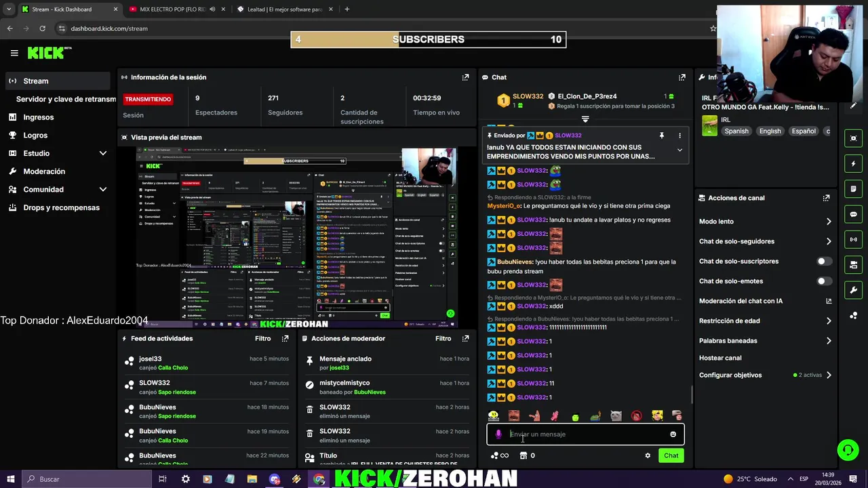The height and width of the screenshot is (488, 868).
Task: Click the channel points infinity icon
Action: (x=500, y=455)
